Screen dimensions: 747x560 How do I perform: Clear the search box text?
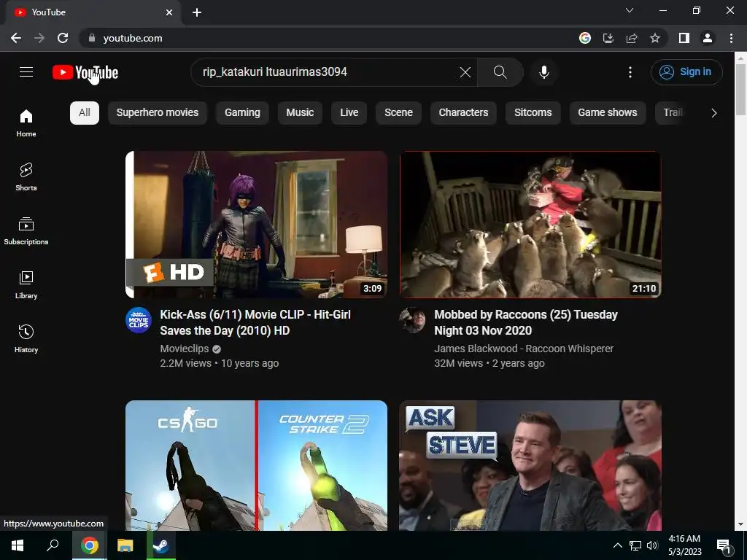pyautogui.click(x=465, y=72)
